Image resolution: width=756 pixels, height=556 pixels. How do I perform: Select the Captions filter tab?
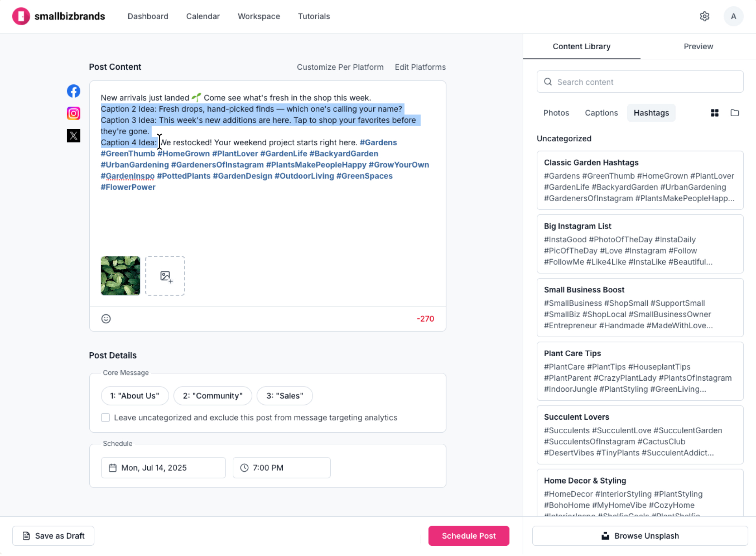(x=601, y=113)
